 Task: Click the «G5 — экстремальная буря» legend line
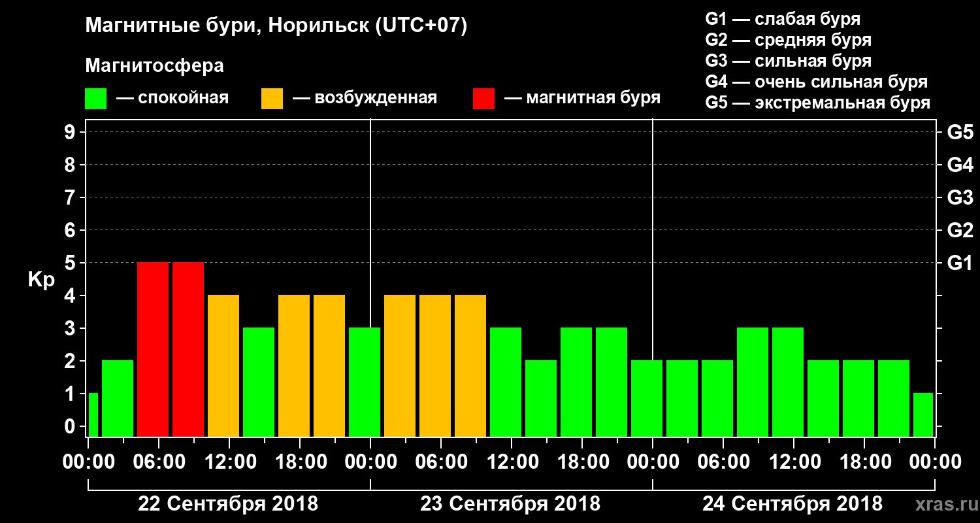pos(817,103)
